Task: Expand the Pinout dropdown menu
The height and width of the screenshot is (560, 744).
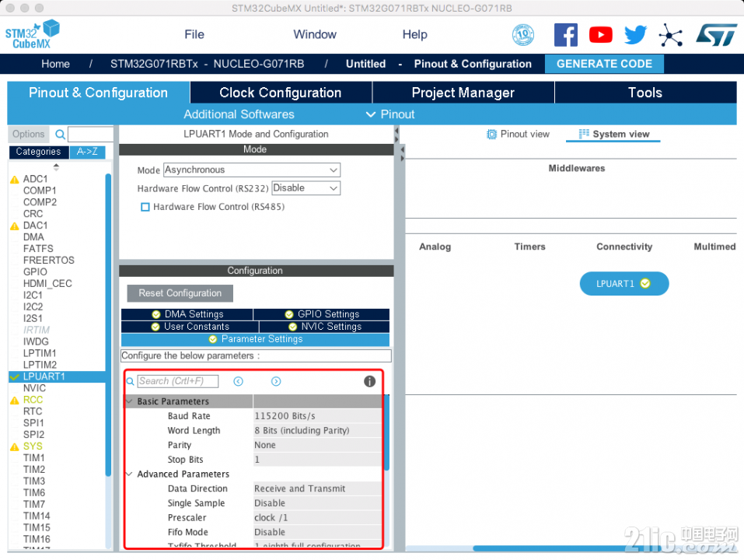Action: tap(390, 114)
